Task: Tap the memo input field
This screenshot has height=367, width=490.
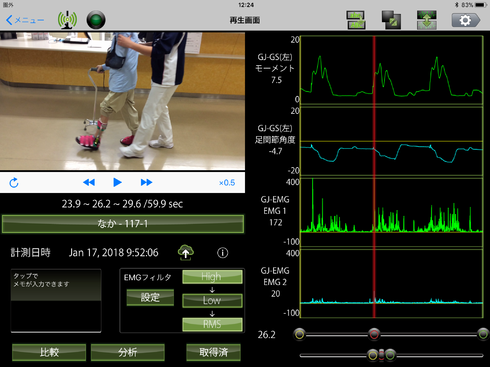Action: click(x=56, y=301)
